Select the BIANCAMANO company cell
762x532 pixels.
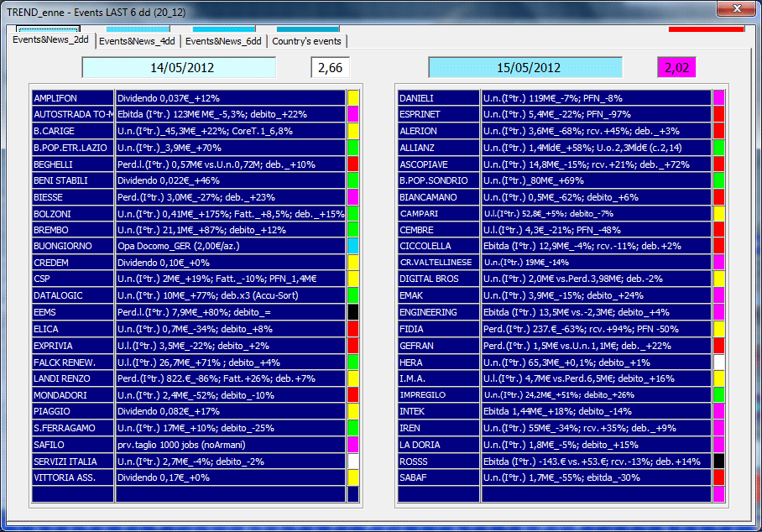[x=438, y=196]
